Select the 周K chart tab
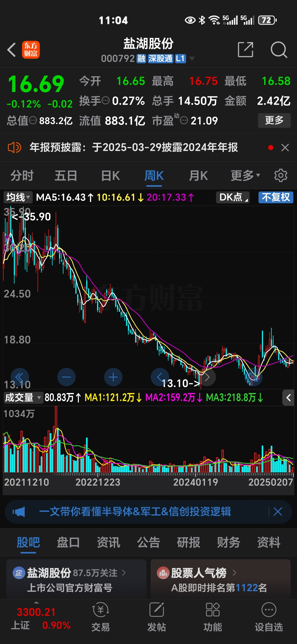 154,175
